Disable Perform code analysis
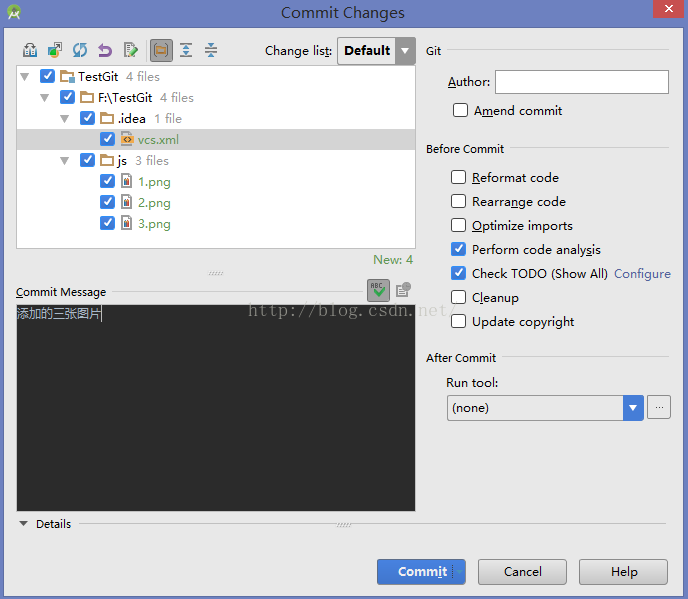Viewport: 688px width, 599px height. 459,249
